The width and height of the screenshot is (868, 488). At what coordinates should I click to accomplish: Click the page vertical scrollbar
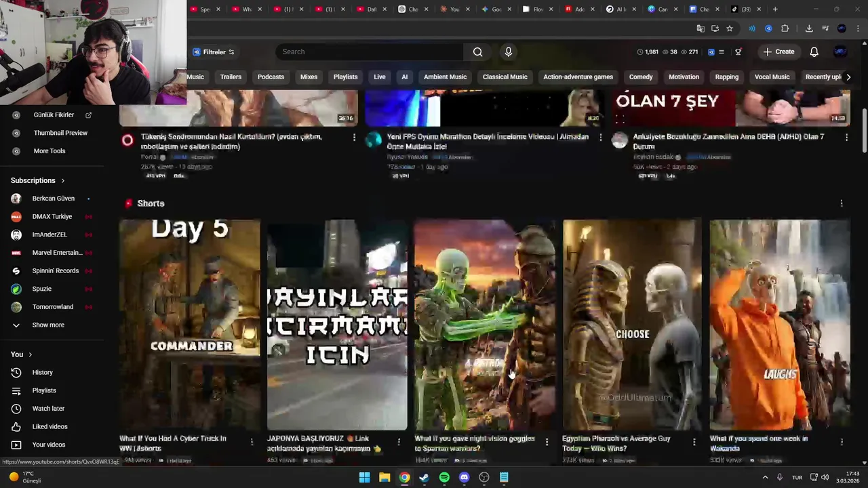[863, 129]
